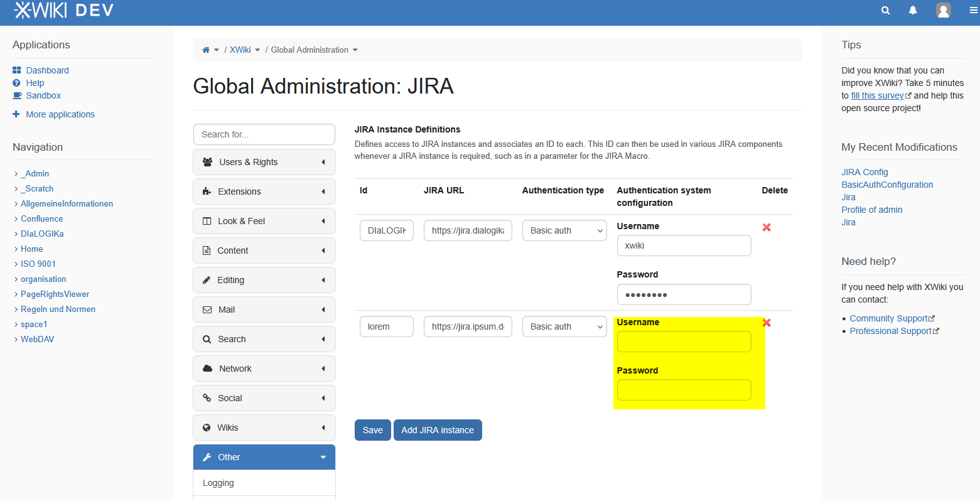This screenshot has height=501, width=980.
Task: Open the Authentication type dropdown for DIaLOGIKa
Action: click(565, 230)
